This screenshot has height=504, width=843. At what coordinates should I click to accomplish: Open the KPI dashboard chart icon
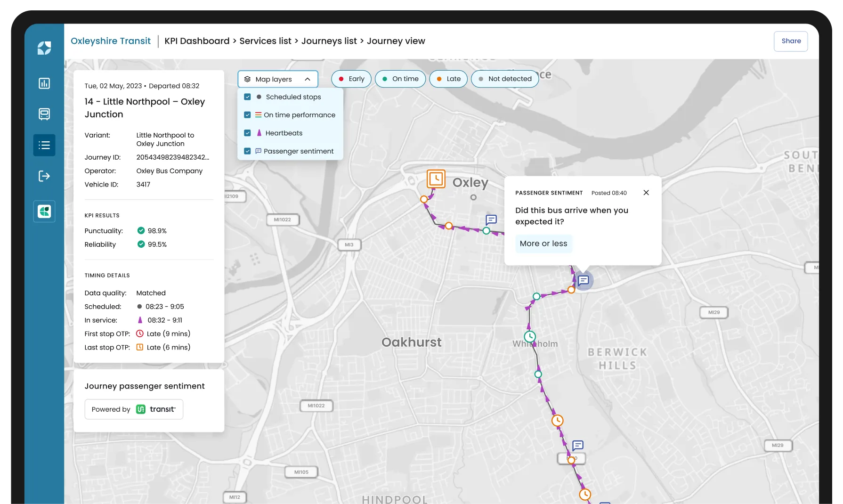[44, 83]
